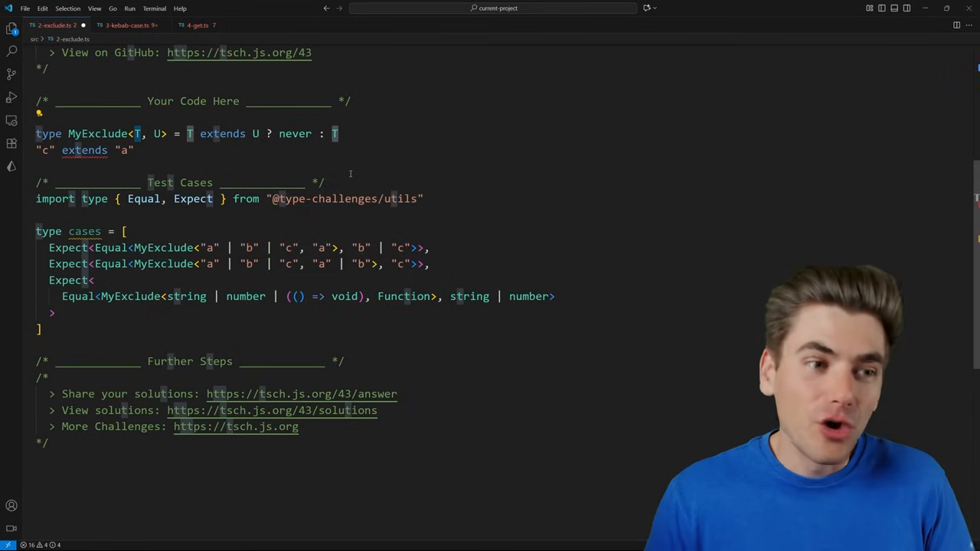Click the current-project command center search box

click(x=493, y=8)
